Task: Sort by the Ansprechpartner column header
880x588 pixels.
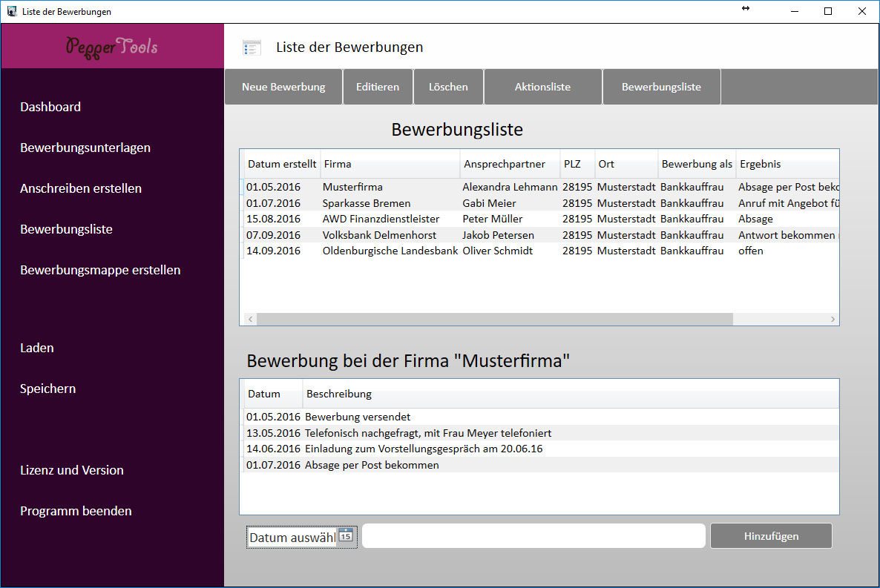Action: [x=510, y=164]
